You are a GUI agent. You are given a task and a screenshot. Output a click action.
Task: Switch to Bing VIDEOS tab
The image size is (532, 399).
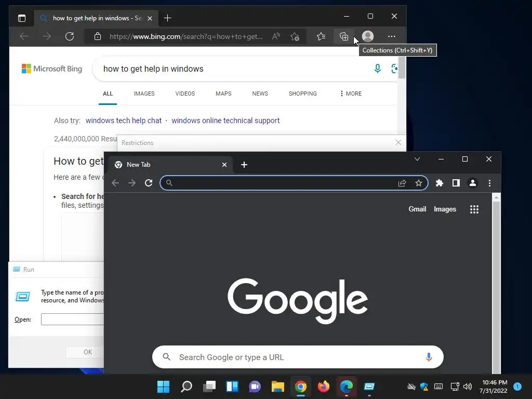(185, 94)
